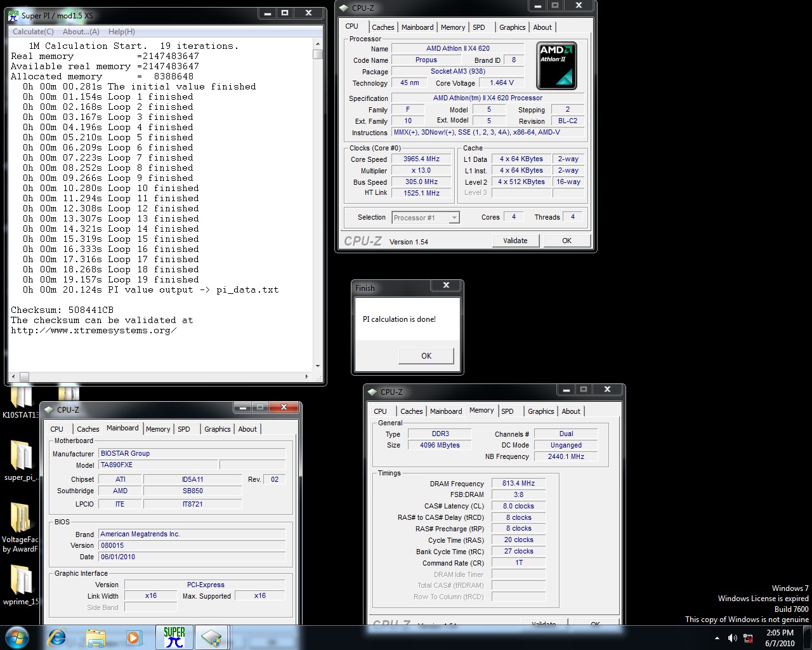Click the NB Frequency value '2440.1 MHz'
Image resolution: width=812 pixels, height=650 pixels.
coord(566,456)
